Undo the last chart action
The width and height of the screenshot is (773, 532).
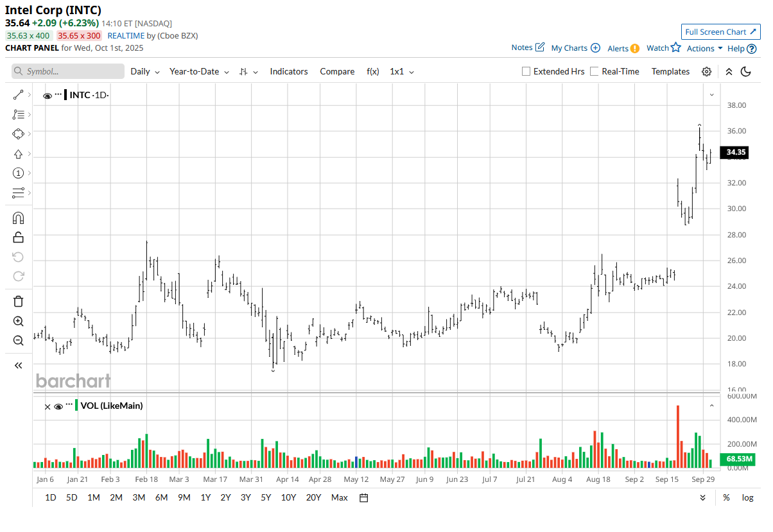pos(18,257)
